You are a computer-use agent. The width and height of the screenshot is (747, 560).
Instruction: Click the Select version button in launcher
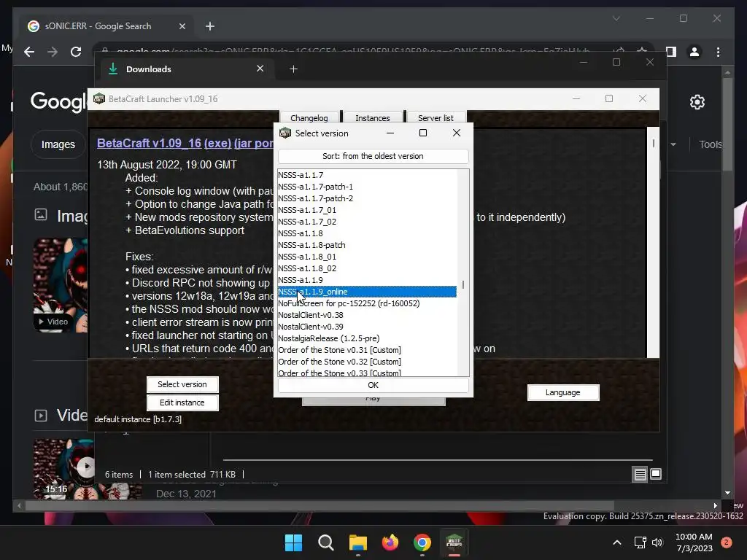(182, 384)
